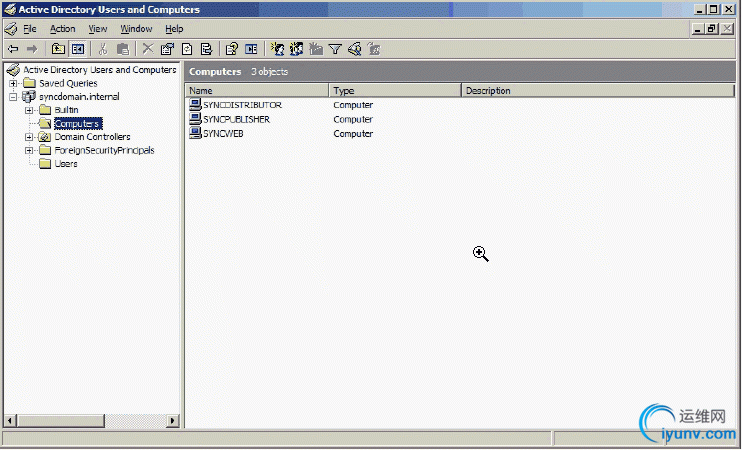Select Active Directory Users and Computers root
This screenshot has height=450, width=742.
pyautogui.click(x=100, y=70)
